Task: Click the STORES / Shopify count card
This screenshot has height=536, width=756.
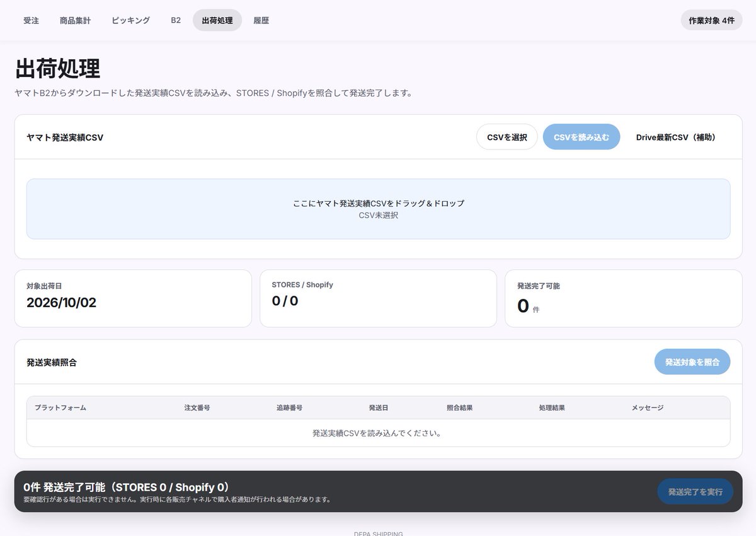Action: click(x=378, y=298)
